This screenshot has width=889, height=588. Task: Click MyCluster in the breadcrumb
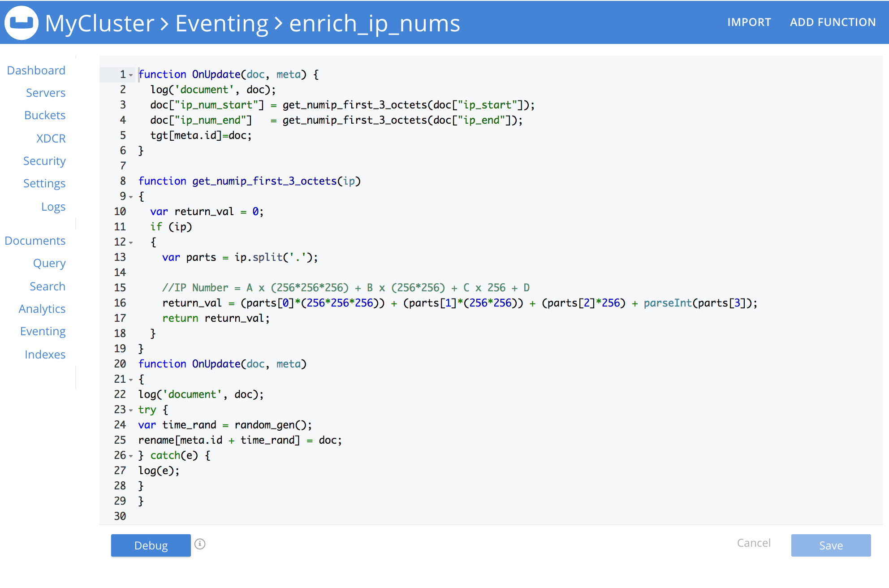99,23
